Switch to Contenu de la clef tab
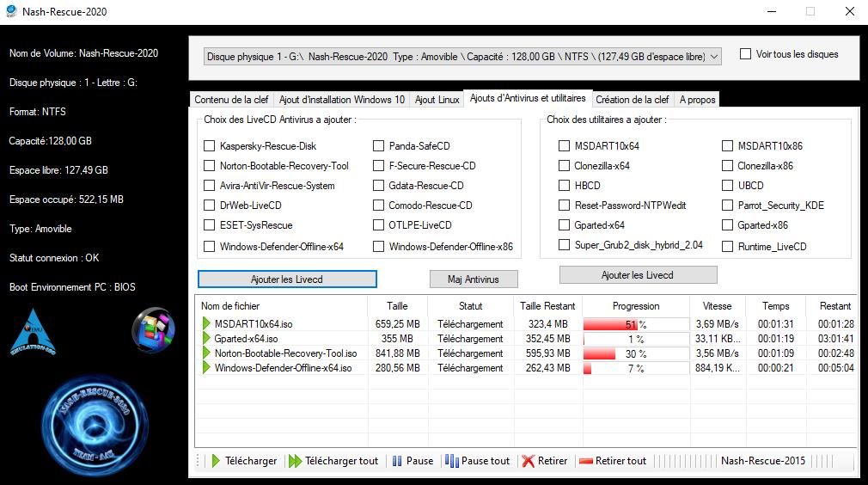Viewport: 868px width, 485px height. [x=231, y=99]
